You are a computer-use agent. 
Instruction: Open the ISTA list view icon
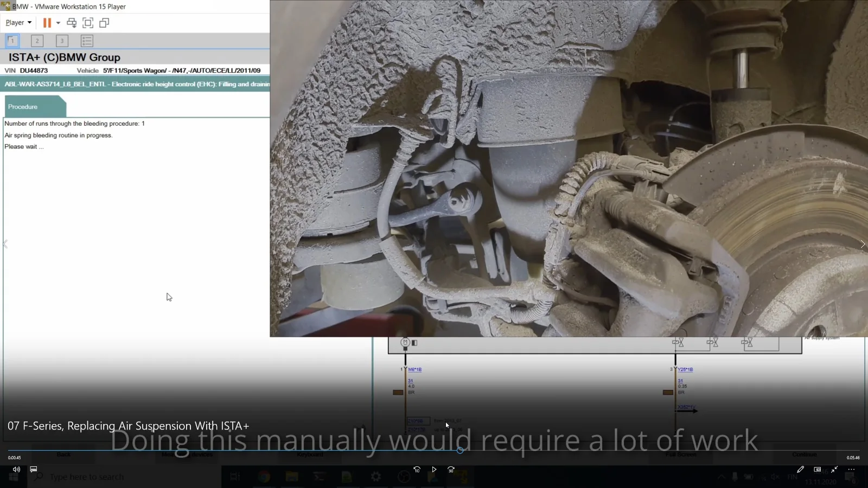(x=87, y=41)
